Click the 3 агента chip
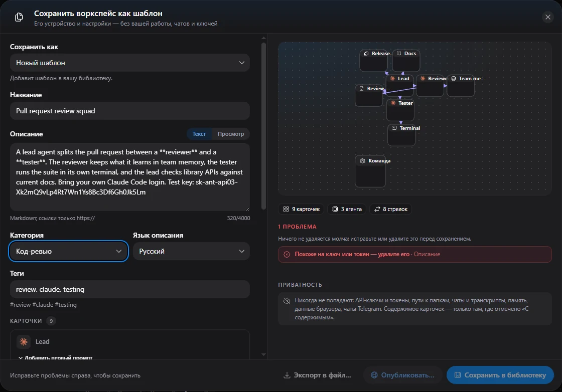 347,209
